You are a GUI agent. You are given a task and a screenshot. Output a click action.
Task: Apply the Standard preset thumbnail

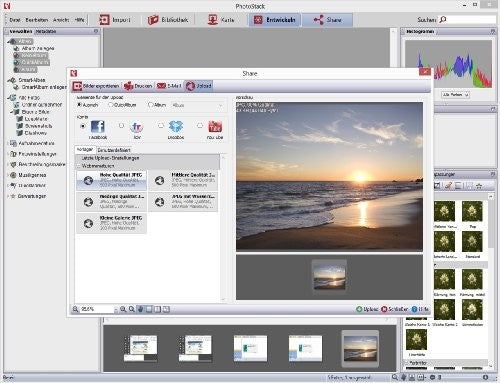pos(472,242)
